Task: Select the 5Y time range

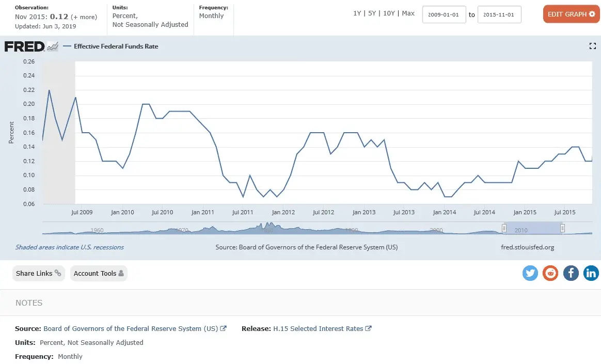Action: pyautogui.click(x=372, y=13)
